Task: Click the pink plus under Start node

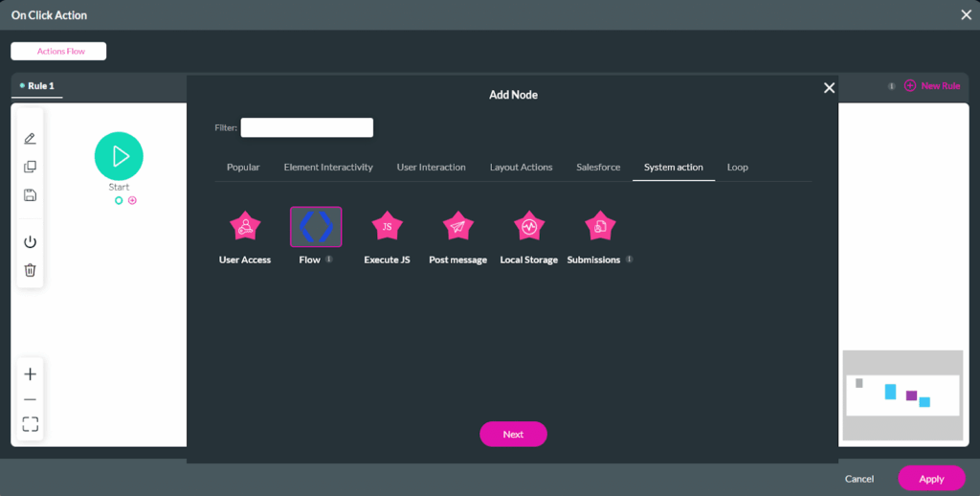Action: coord(132,200)
